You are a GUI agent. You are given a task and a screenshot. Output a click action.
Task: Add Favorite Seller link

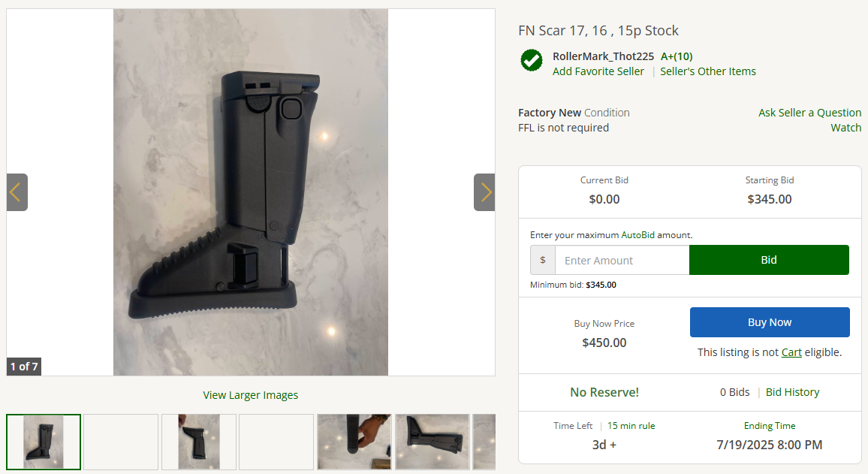(x=598, y=71)
